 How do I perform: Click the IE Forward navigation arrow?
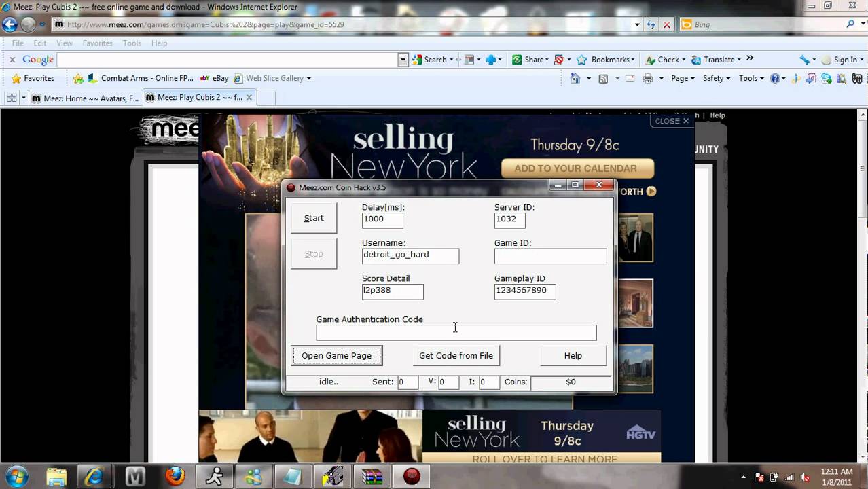pyautogui.click(x=28, y=24)
